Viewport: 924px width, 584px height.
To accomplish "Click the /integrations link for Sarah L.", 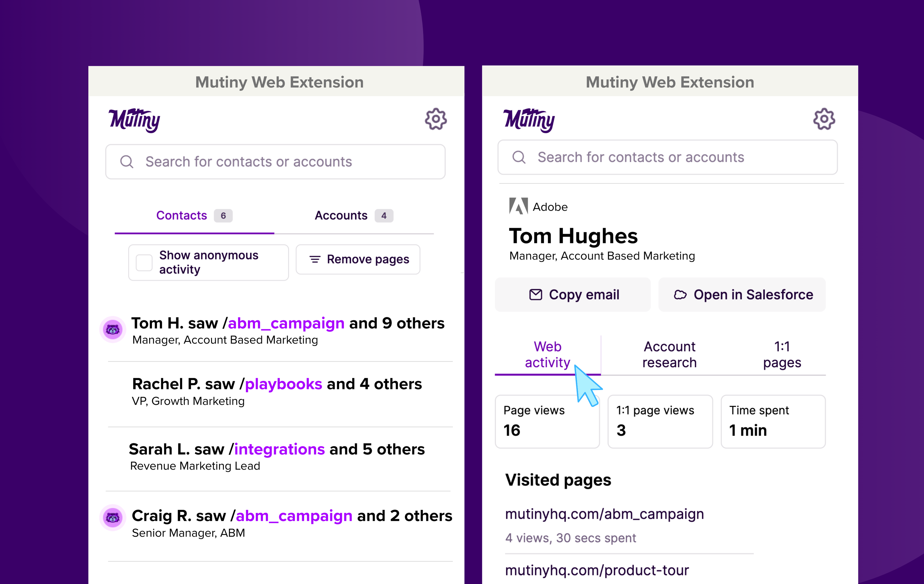I will click(x=279, y=449).
